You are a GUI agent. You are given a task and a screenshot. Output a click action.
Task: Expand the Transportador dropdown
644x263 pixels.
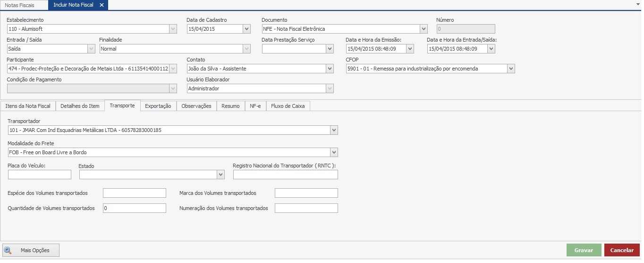334,130
